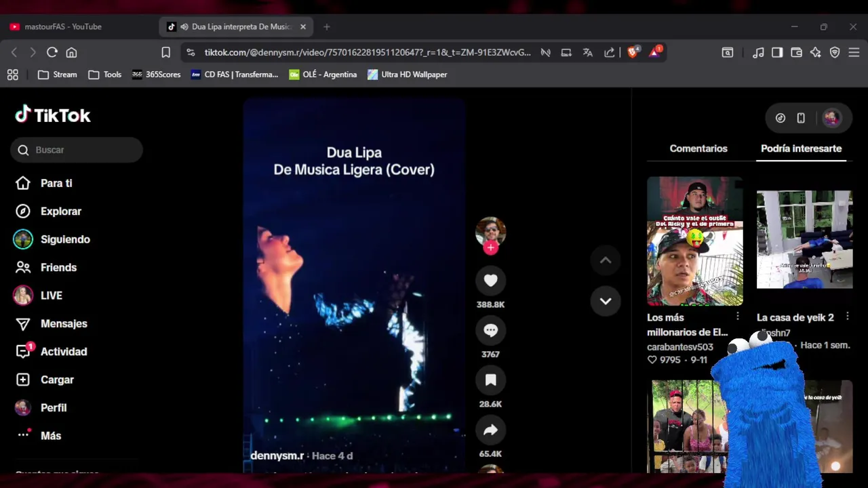The height and width of the screenshot is (488, 868).
Task: Click the TikTok logo
Action: pos(53,115)
